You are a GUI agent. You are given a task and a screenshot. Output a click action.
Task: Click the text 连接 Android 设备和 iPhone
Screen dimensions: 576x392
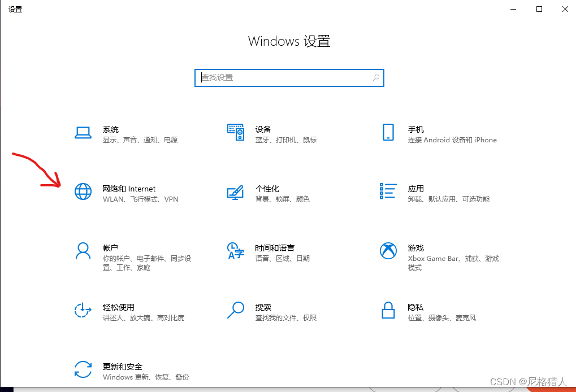pos(452,140)
